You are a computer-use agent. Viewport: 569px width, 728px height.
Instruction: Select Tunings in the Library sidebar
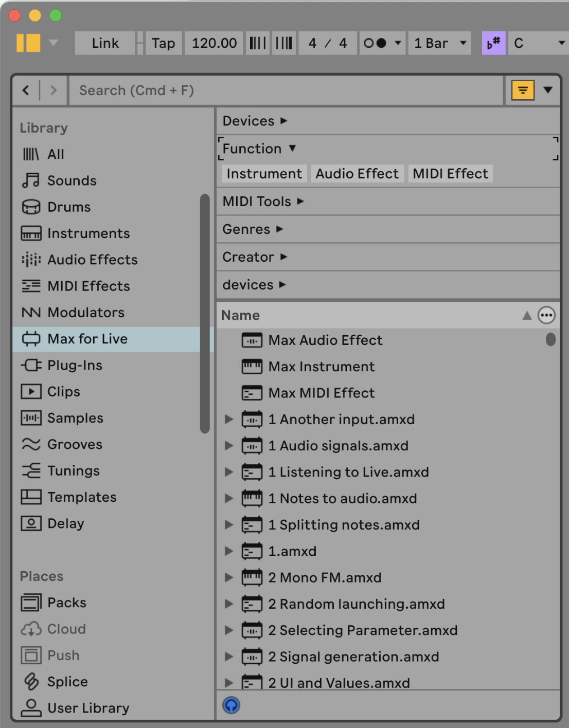[x=73, y=470]
